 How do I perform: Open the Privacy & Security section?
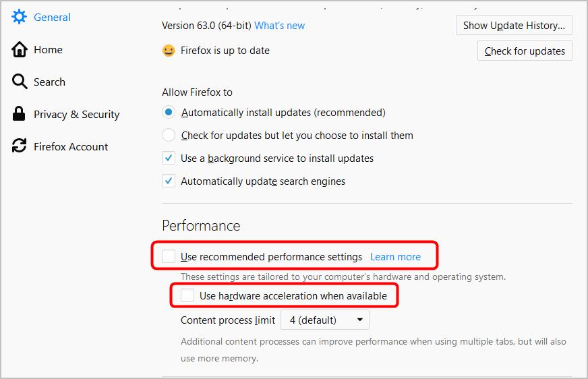[76, 114]
